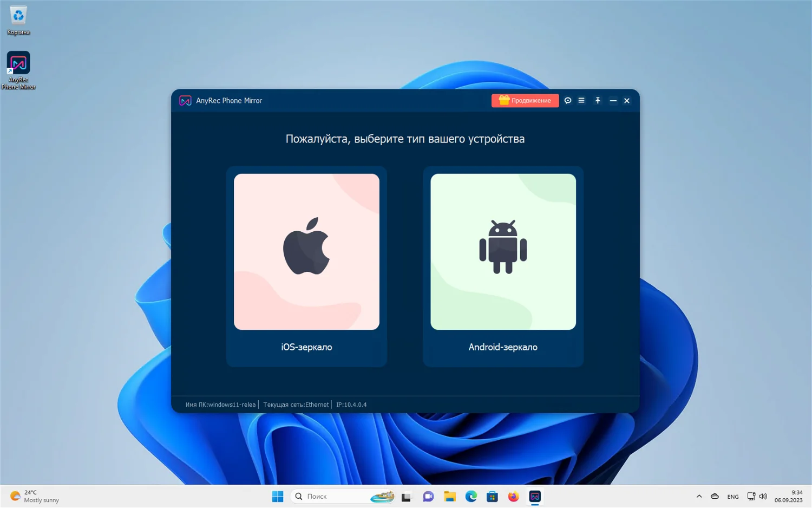Open the AnyRec Phone Mirror taskbar icon
812x508 pixels.
[x=535, y=496]
